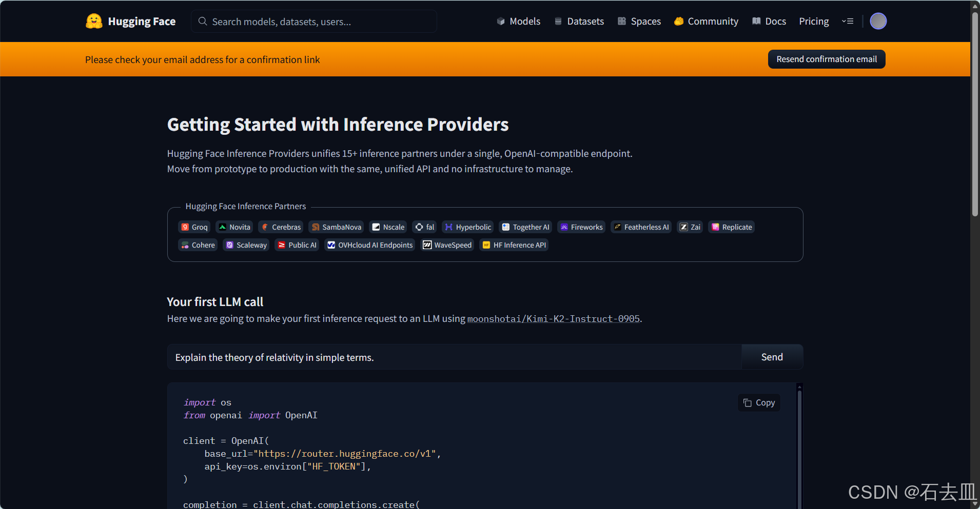Open the WaveSpeed partner link
Viewport: 980px width, 509px height.
pos(447,245)
